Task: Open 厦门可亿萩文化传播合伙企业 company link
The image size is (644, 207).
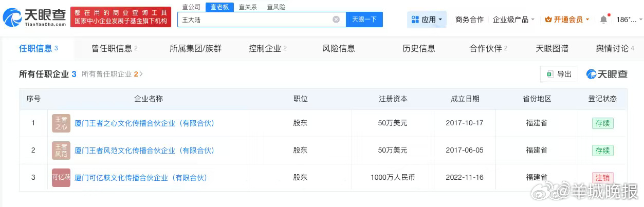Action: (x=141, y=178)
